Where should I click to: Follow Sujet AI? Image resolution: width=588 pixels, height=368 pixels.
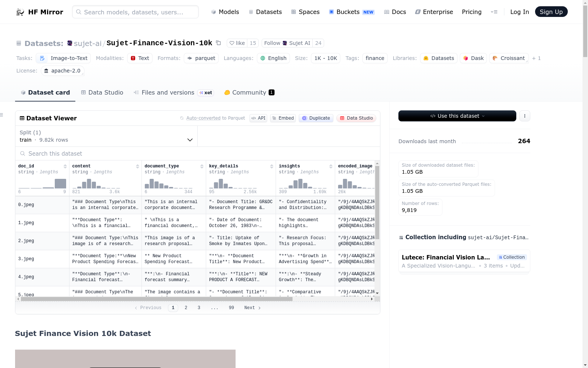point(287,43)
